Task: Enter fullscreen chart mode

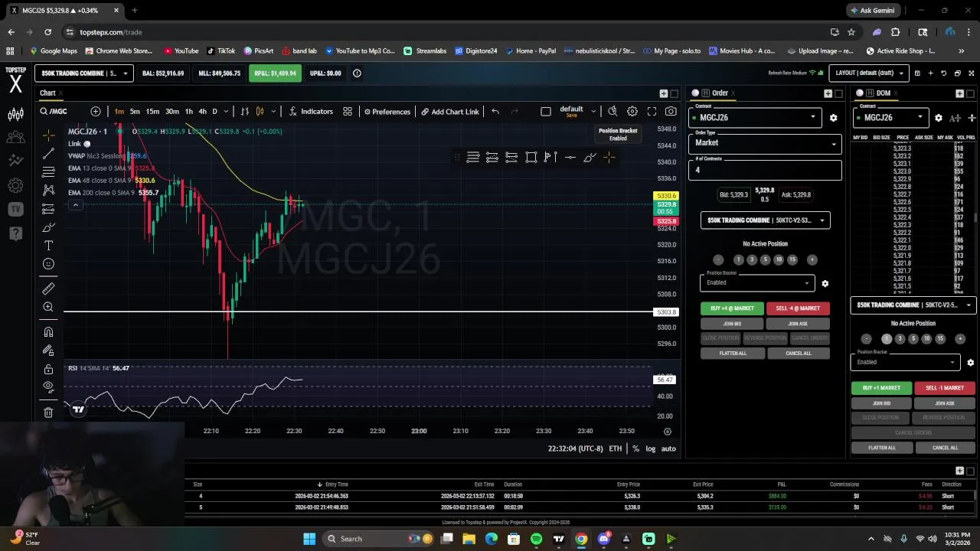Action: point(652,112)
